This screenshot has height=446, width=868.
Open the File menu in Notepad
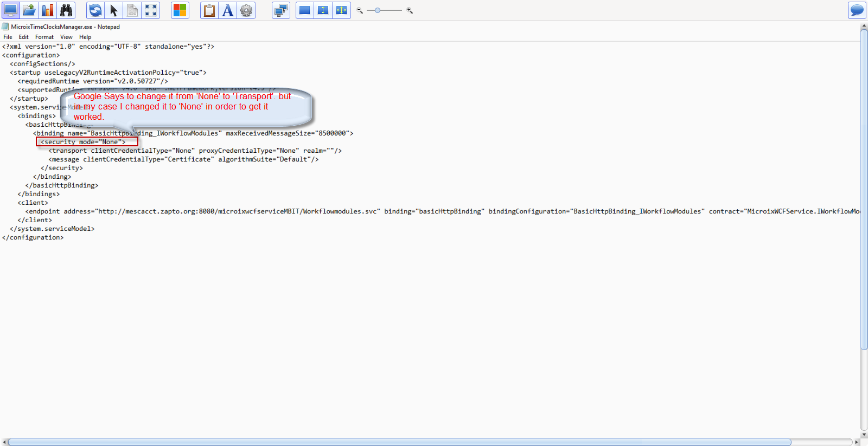(8, 37)
